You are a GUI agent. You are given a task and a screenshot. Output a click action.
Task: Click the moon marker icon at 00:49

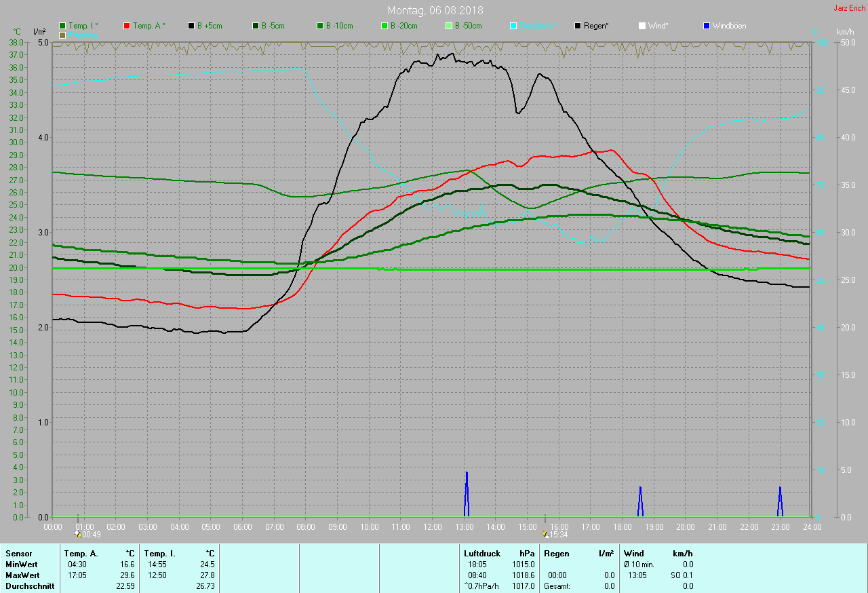point(77,534)
